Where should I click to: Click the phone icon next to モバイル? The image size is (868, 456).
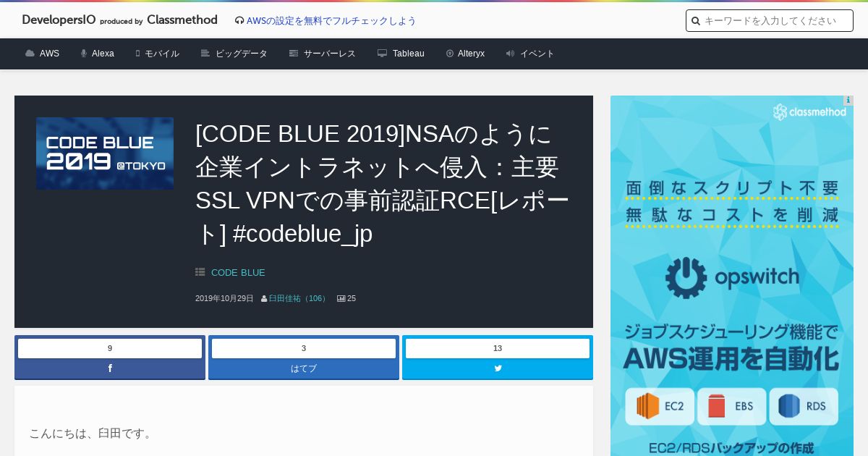point(137,54)
